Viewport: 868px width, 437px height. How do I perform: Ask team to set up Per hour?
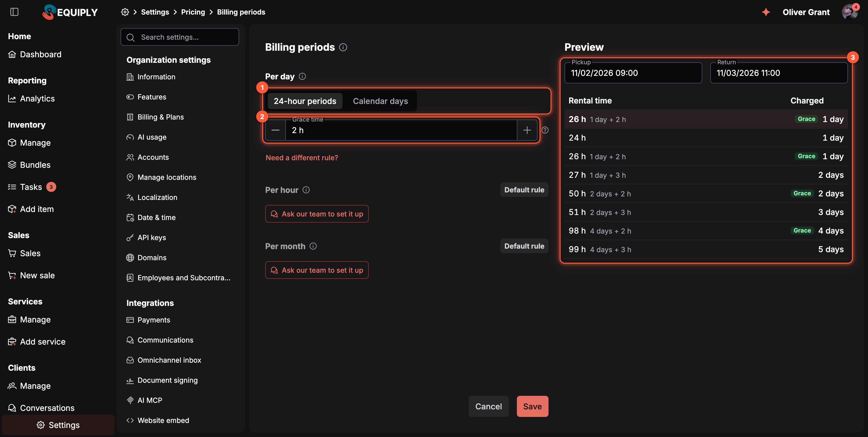click(317, 214)
